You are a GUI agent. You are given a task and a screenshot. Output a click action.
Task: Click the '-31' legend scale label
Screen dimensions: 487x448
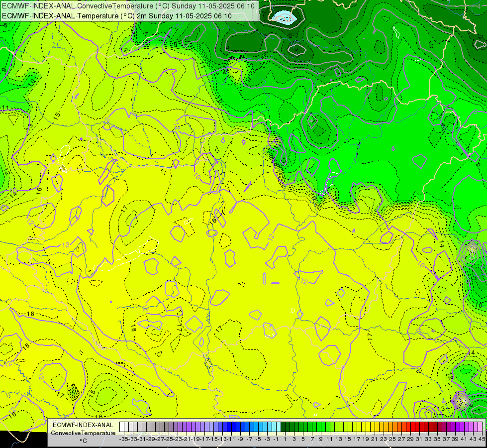tap(142, 439)
